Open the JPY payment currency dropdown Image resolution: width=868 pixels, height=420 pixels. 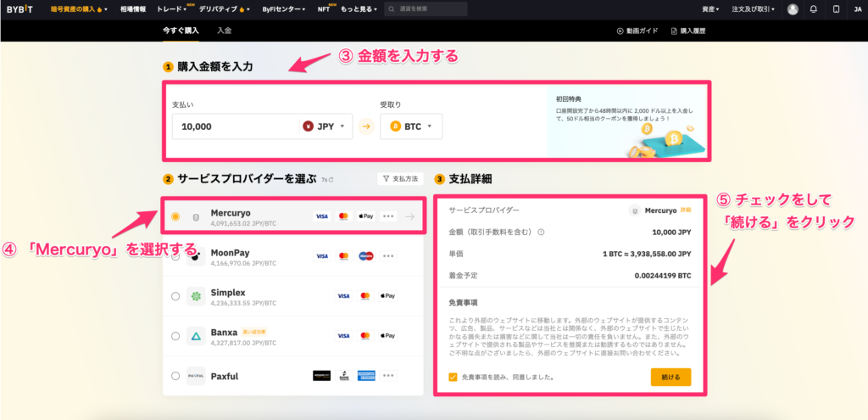pos(326,126)
